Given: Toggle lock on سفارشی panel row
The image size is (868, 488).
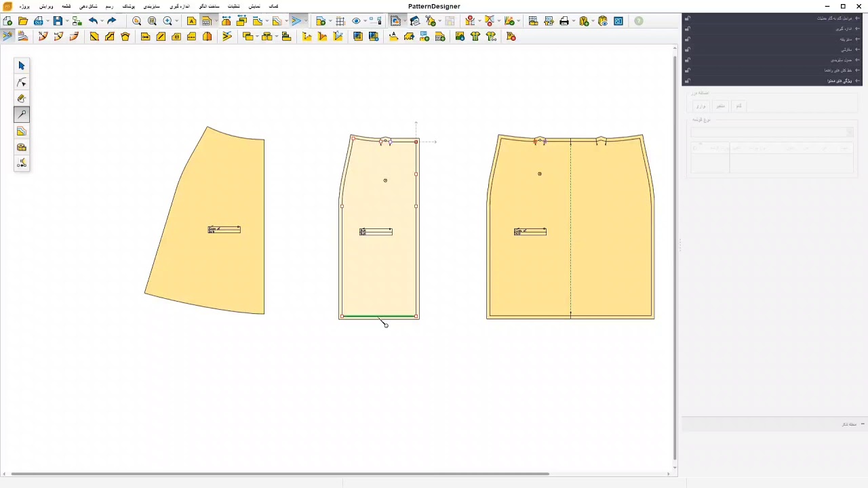Looking at the screenshot, I should click(x=688, y=49).
